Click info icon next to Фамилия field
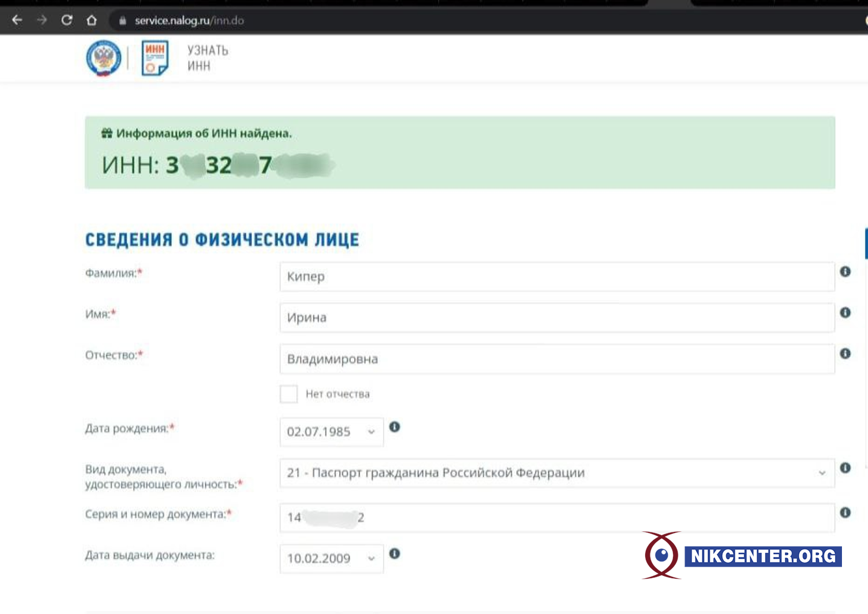The image size is (868, 614). [x=845, y=271]
